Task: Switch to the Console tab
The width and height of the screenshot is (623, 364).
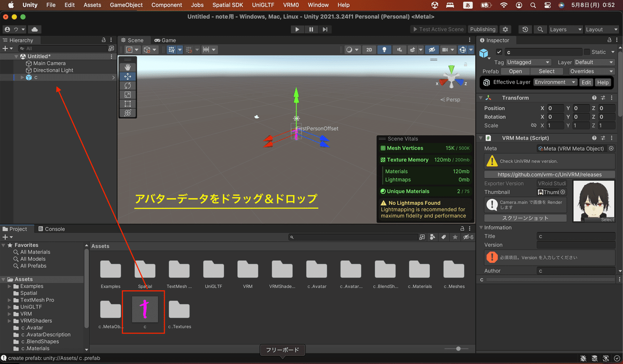Action: (51, 229)
